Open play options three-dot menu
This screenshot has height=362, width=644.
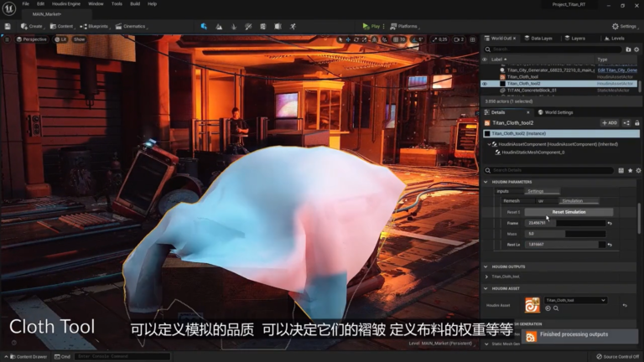click(383, 26)
